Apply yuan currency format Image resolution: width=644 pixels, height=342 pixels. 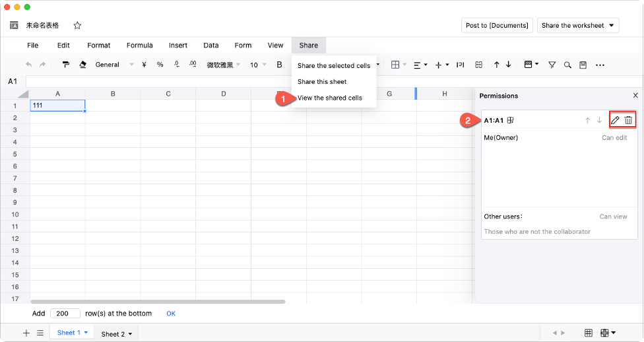[144, 65]
